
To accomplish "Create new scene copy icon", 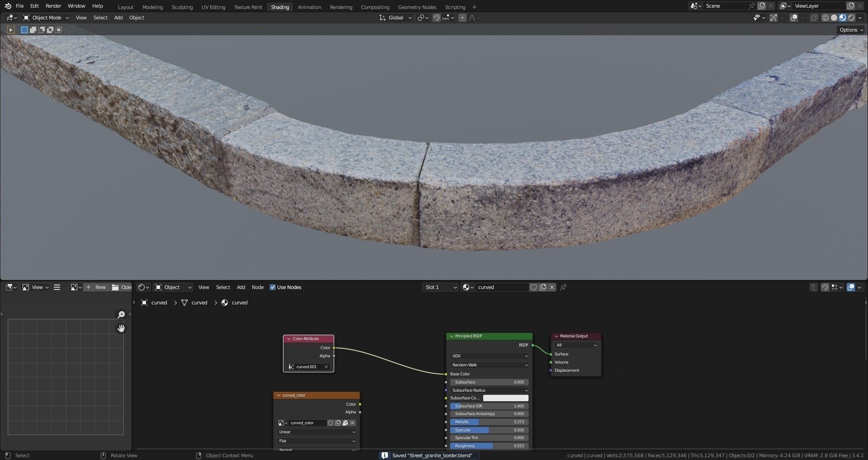I will [x=762, y=6].
